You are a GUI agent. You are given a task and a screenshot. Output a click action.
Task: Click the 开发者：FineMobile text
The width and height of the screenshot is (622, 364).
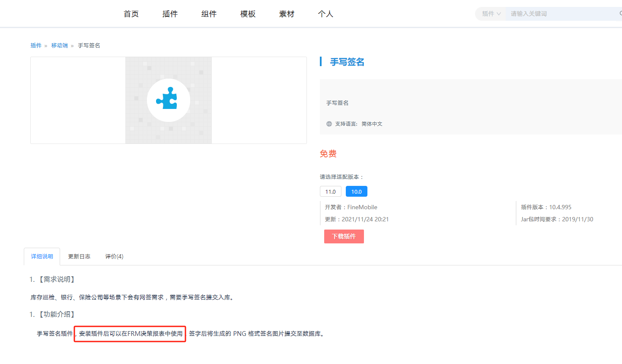(351, 207)
